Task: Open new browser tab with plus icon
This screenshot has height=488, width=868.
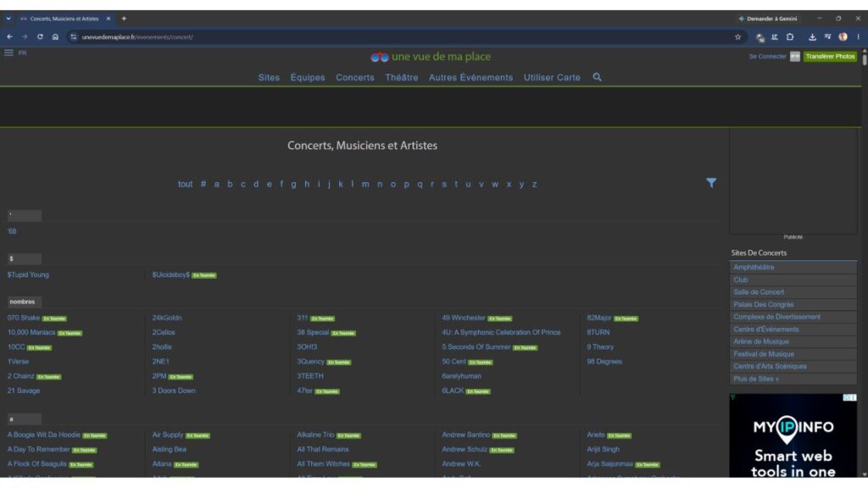Action: tap(124, 19)
